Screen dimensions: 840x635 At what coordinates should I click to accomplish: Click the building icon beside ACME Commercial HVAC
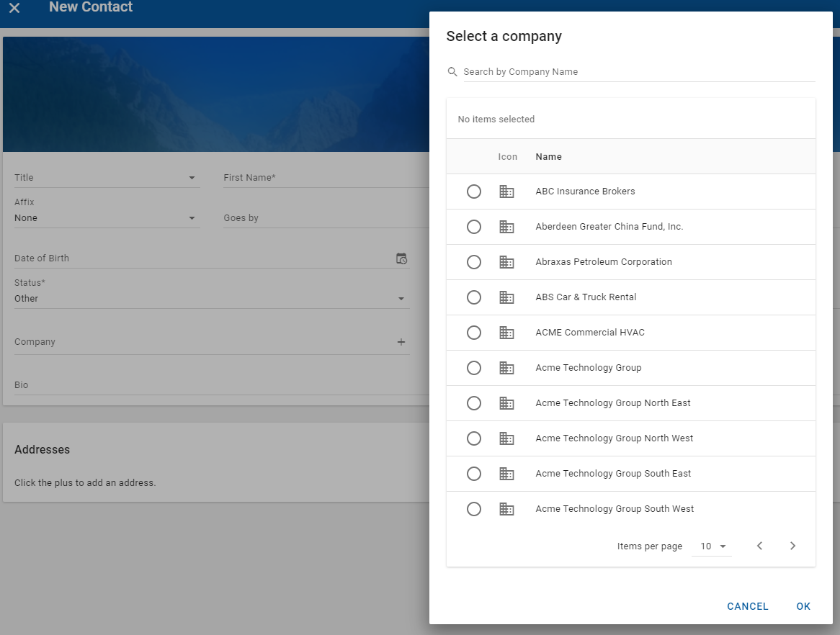[506, 333]
